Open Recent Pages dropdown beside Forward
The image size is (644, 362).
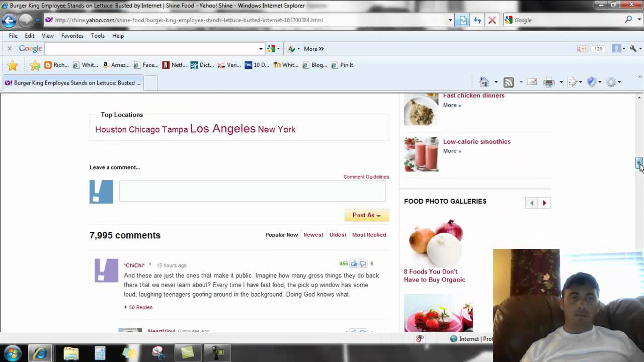[37, 21]
